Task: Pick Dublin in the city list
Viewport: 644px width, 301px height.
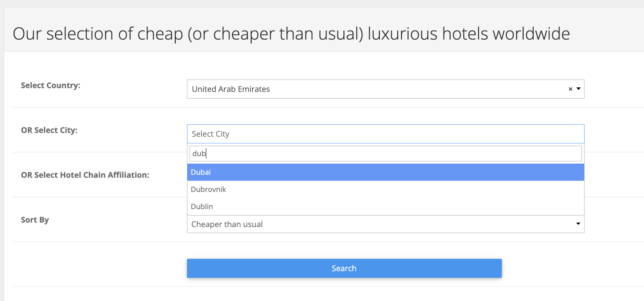Action: (386, 207)
